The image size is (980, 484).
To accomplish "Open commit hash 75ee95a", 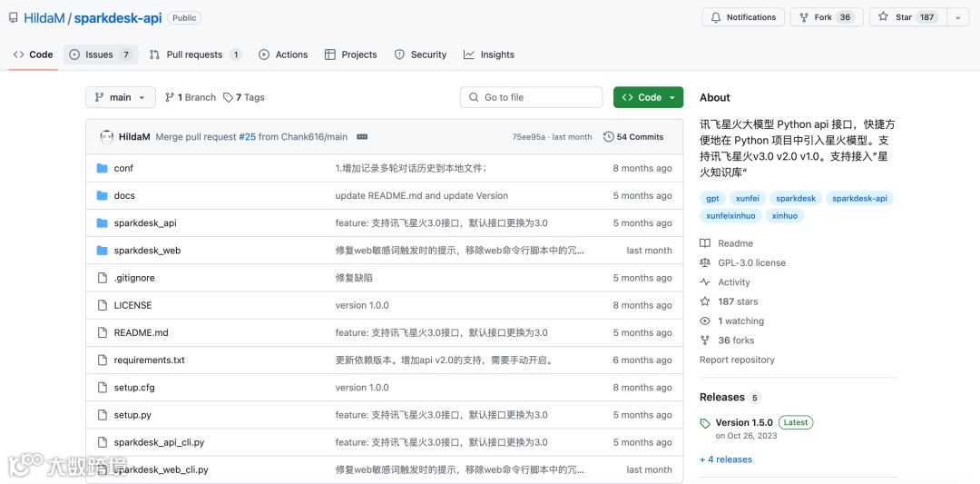I will (529, 136).
